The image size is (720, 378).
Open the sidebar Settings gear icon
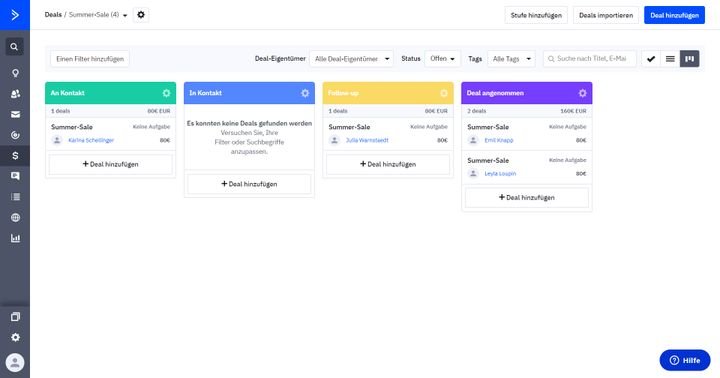click(x=15, y=338)
